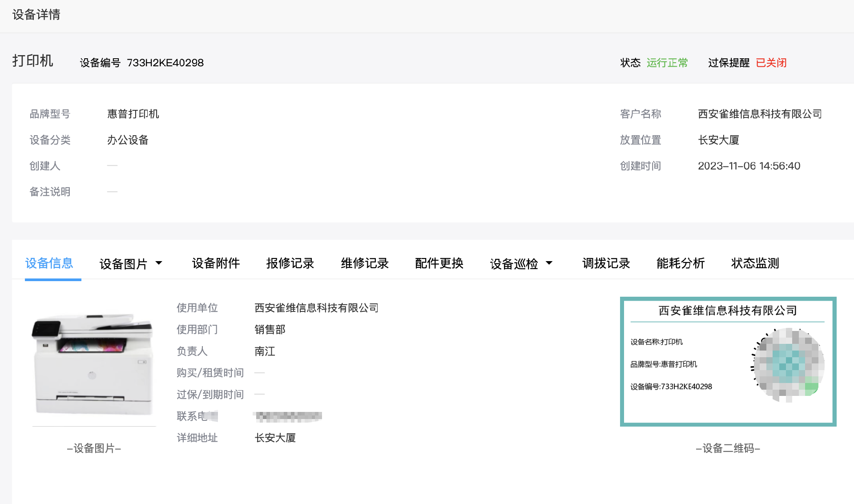
Task: Open the 设备图片 dropdown arrow
Action: pos(159,263)
